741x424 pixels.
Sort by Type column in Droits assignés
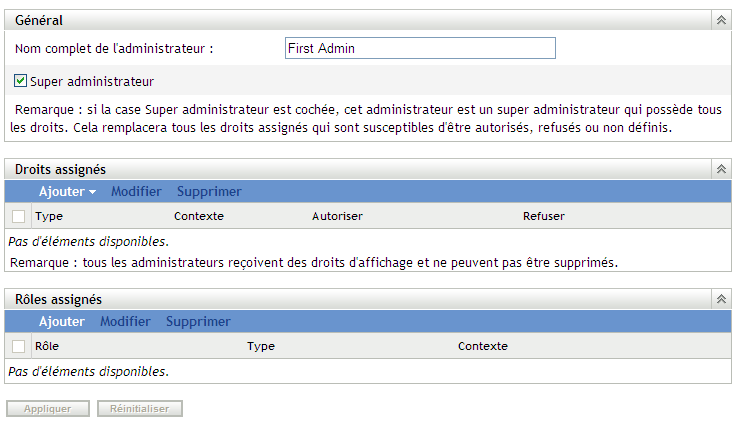pyautogui.click(x=48, y=216)
